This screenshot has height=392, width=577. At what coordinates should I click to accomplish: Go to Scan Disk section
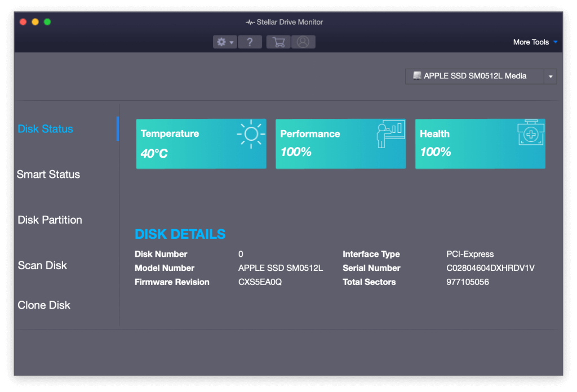click(42, 265)
